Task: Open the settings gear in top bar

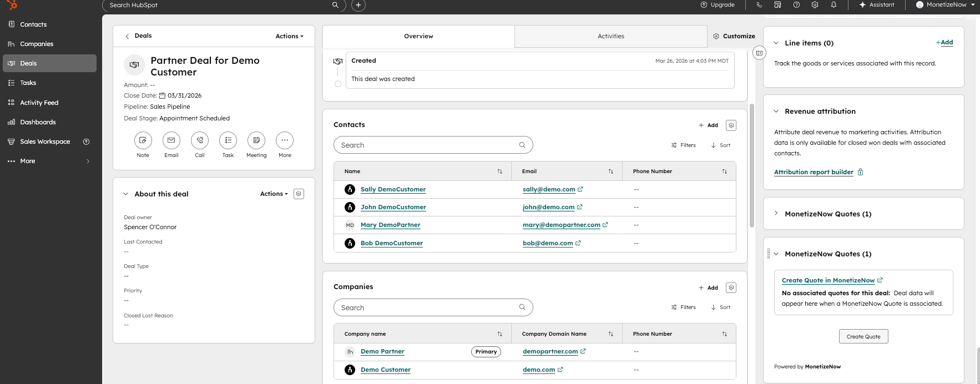Action: [815, 5]
